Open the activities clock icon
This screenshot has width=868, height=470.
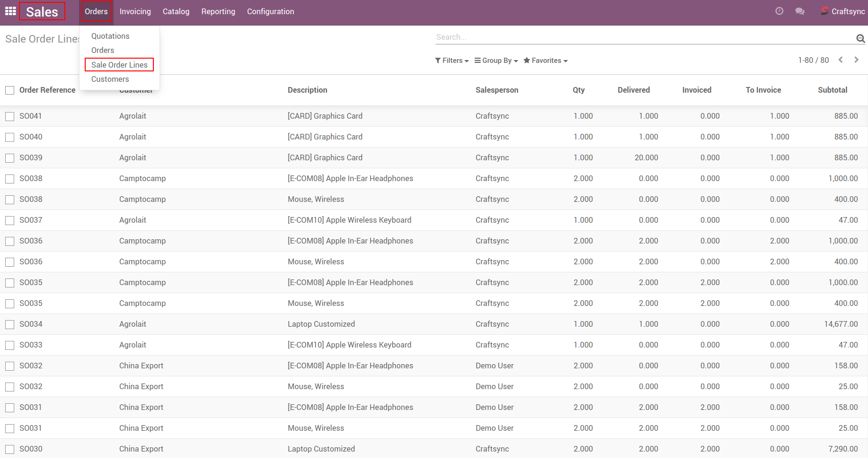779,11
